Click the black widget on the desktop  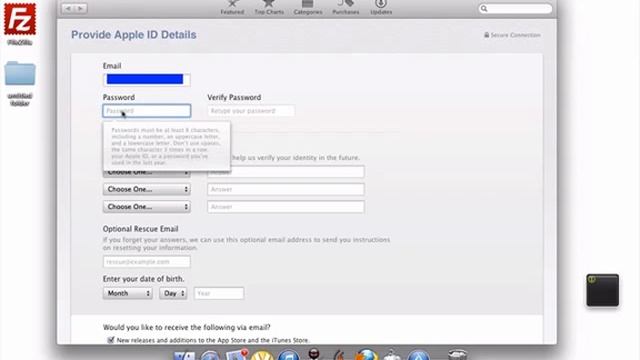[602, 290]
